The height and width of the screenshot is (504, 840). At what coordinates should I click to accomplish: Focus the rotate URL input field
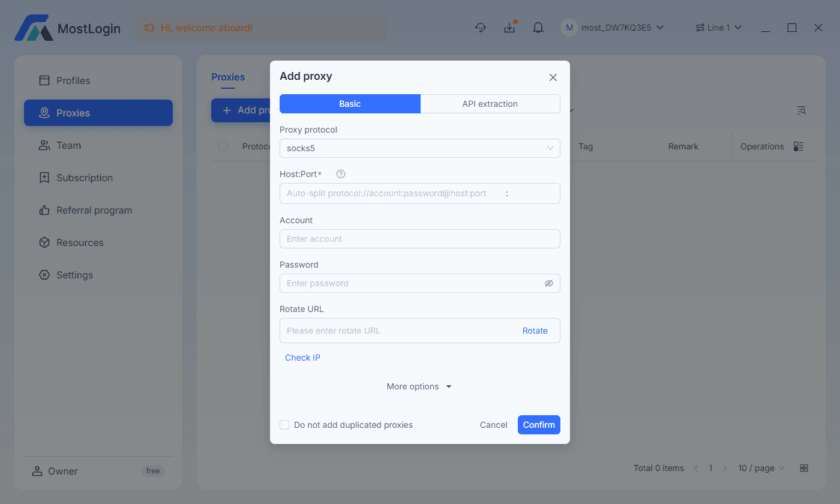399,331
